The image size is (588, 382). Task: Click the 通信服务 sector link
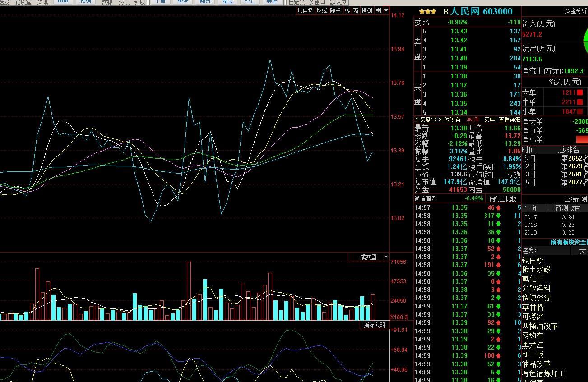click(x=426, y=199)
